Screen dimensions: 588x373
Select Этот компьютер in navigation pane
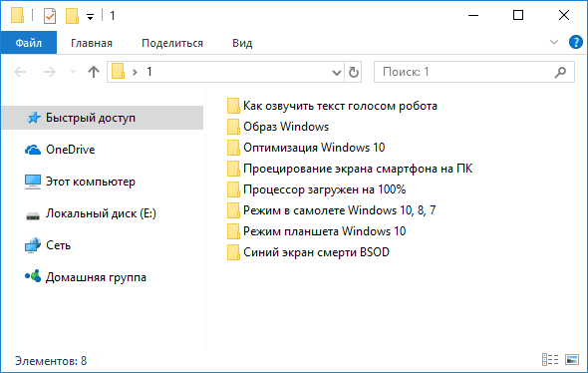click(x=91, y=182)
